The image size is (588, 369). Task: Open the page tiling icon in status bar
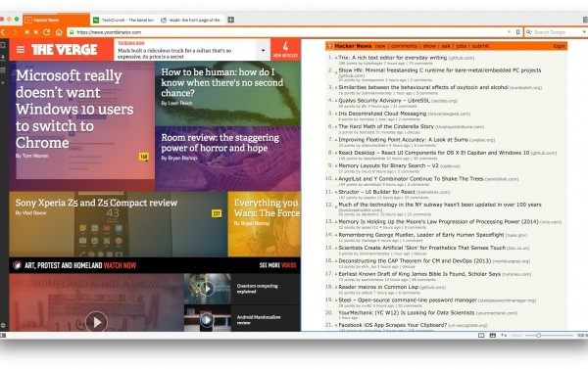[x=481, y=336]
